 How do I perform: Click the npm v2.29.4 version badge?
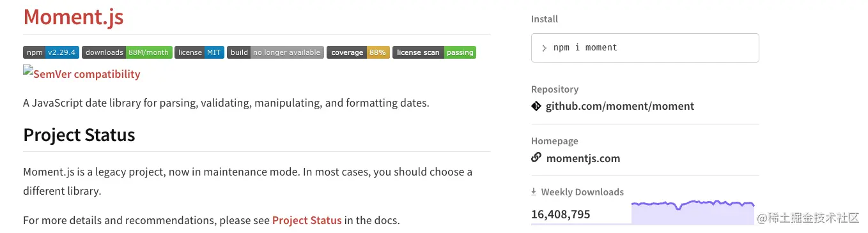[51, 52]
